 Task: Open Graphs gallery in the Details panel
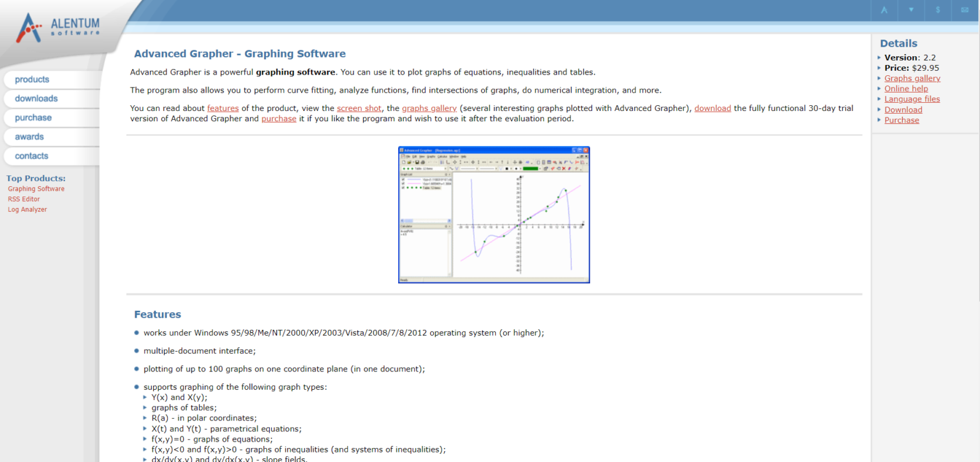[912, 78]
